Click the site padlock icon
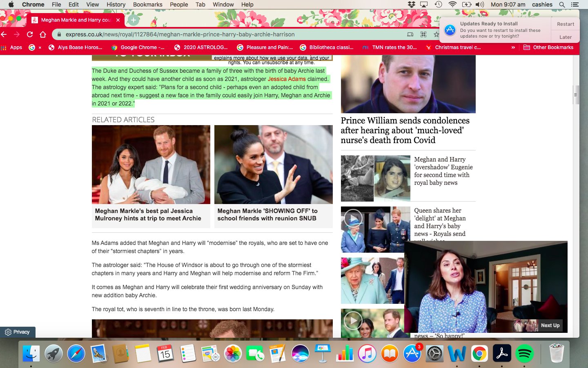This screenshot has width=588, height=368. 59,34
